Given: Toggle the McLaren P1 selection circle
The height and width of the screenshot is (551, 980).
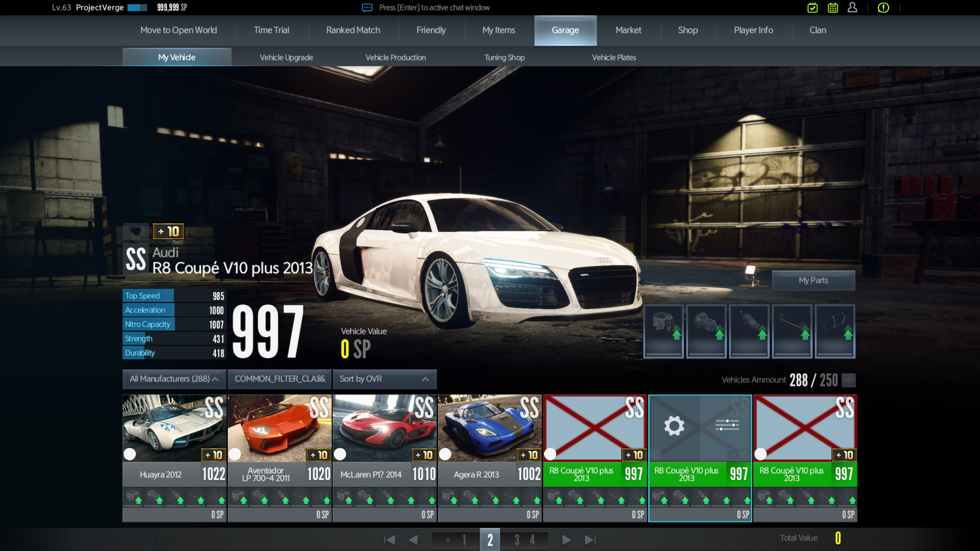Looking at the screenshot, I should (x=340, y=454).
